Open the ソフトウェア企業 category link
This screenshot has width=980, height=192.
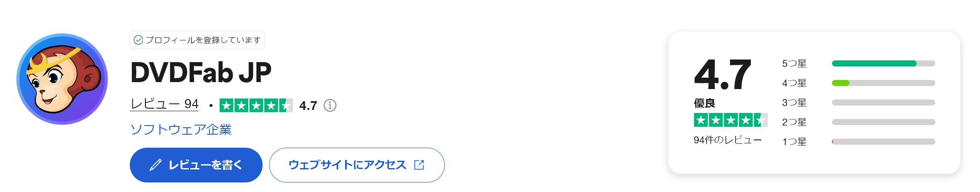(x=181, y=129)
